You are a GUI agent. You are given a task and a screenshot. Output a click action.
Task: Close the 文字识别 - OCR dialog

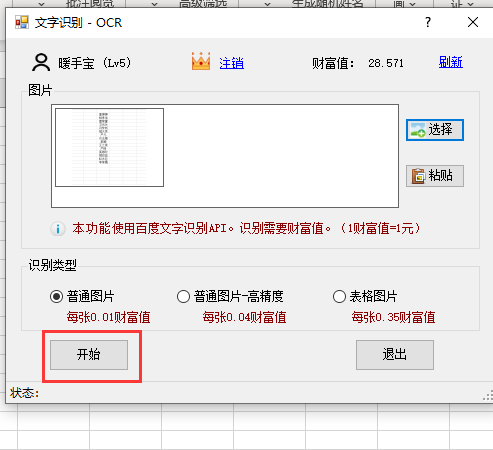point(473,22)
